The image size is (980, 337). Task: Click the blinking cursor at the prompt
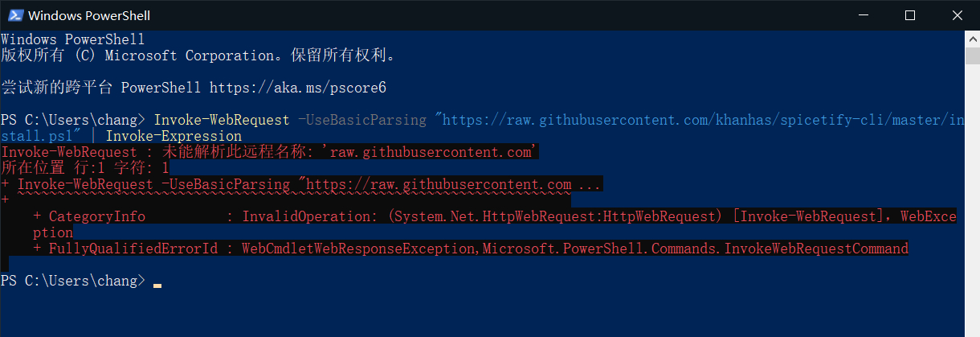coord(157,285)
